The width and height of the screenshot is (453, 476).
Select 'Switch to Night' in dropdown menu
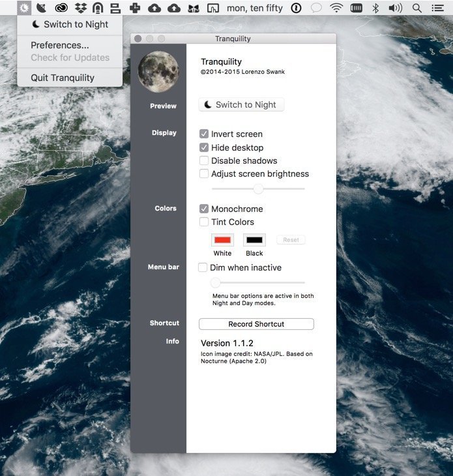pos(70,24)
